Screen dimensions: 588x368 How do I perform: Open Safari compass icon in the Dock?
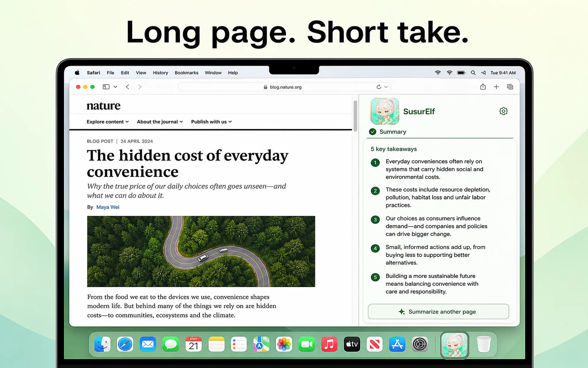pyautogui.click(x=125, y=344)
